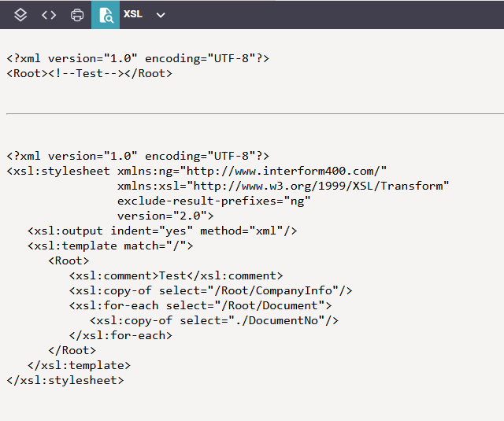
Task: Click the copy-of /Root/CompanyInfo line
Action: click(x=210, y=290)
